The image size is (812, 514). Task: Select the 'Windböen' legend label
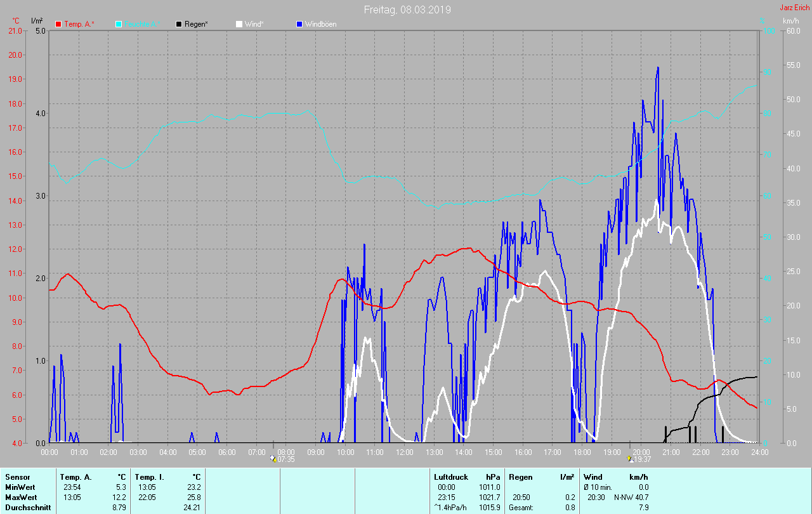[x=321, y=24]
